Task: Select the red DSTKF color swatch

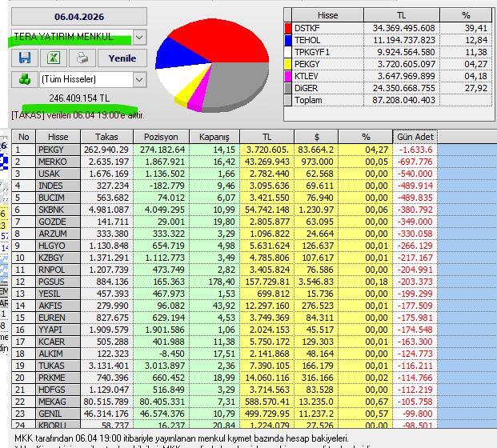Action: click(288, 28)
